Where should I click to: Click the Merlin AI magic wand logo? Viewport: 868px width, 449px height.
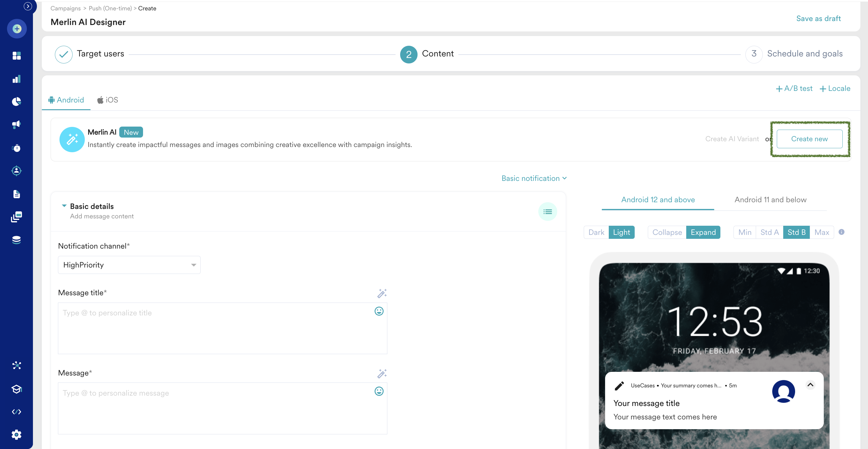pyautogui.click(x=72, y=139)
